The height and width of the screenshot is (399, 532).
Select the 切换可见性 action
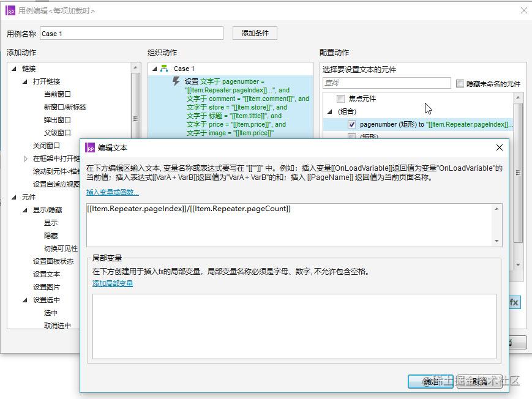tap(61, 248)
